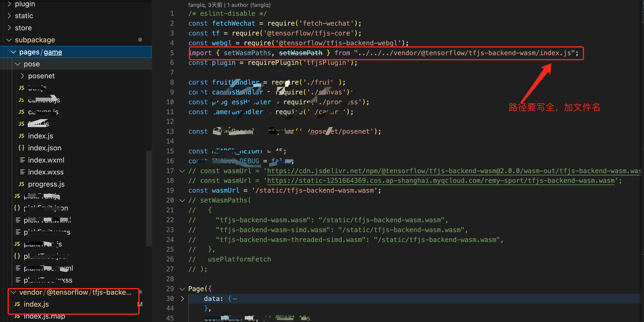644x322 pixels.
Task: Open the myqcloud static wasm URL link
Action: pyautogui.click(x=440, y=181)
